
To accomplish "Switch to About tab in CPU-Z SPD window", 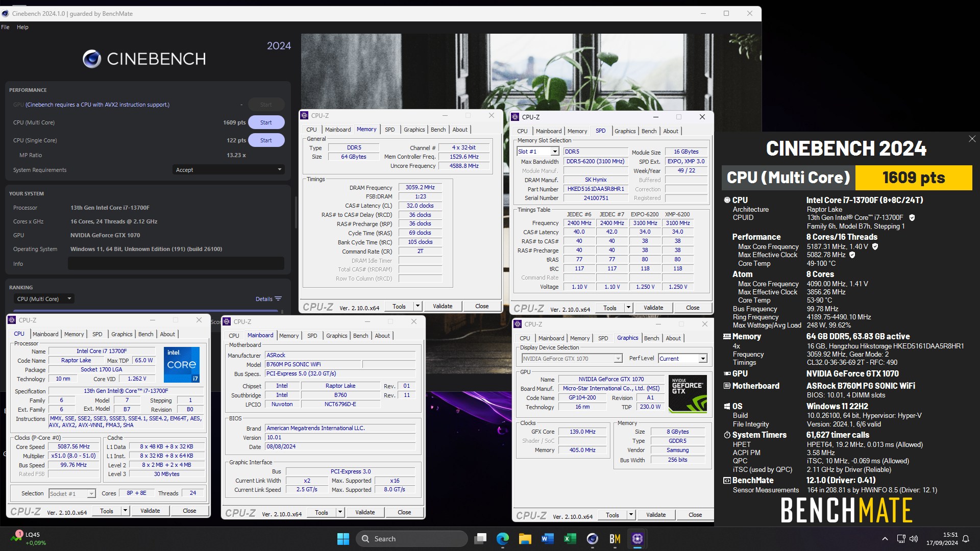I will pyautogui.click(x=671, y=131).
